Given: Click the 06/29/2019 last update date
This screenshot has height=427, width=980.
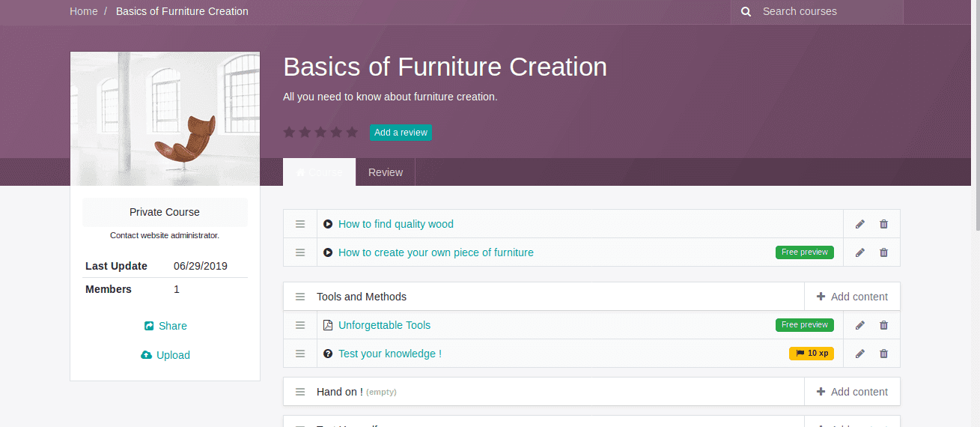Looking at the screenshot, I should click(201, 266).
